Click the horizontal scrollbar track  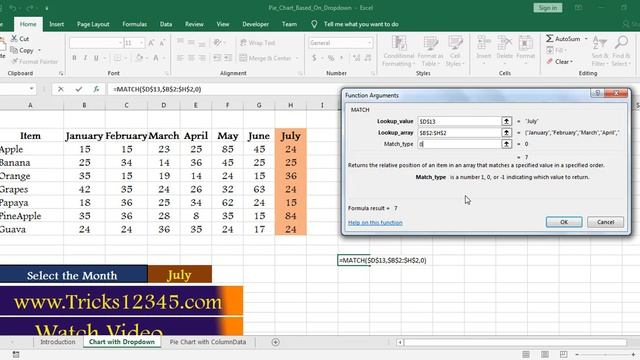pyautogui.click(x=516, y=342)
